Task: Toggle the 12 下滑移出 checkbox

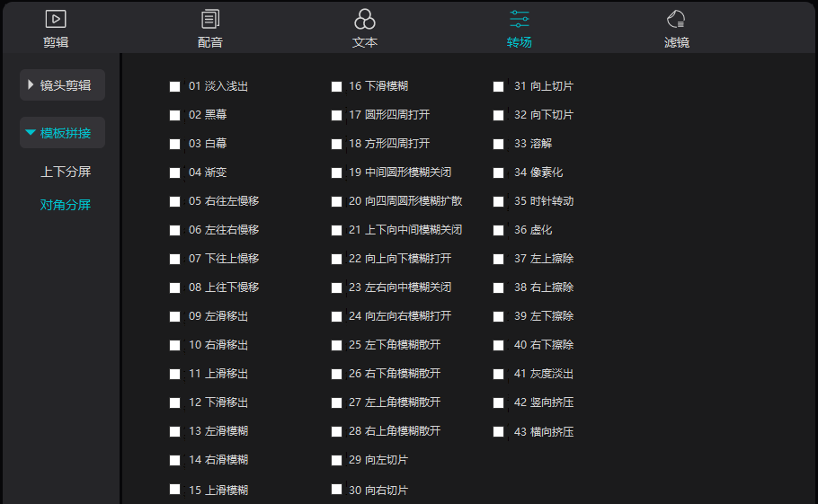Action: pyautogui.click(x=174, y=402)
